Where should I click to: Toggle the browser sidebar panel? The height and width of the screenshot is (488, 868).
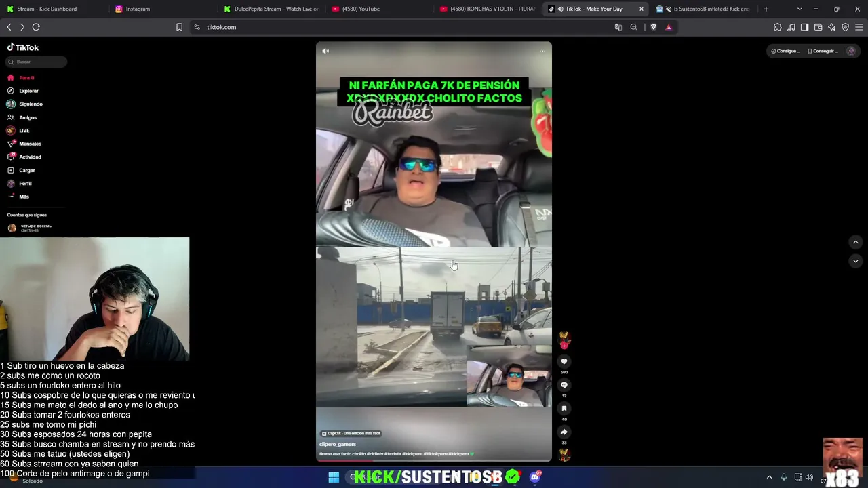[x=804, y=27]
